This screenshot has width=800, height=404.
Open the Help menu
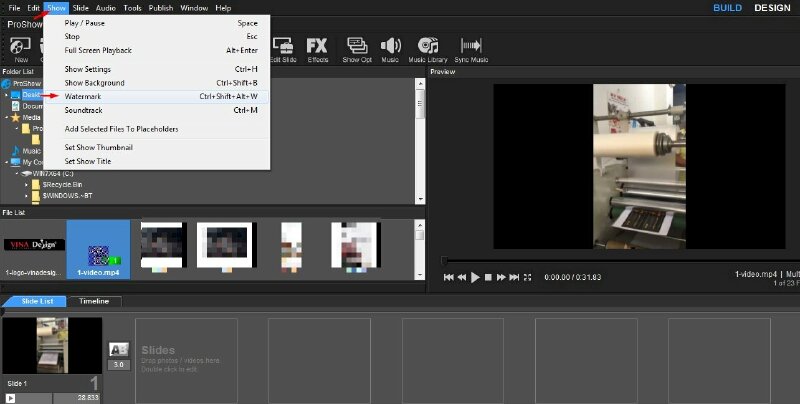[x=223, y=8]
